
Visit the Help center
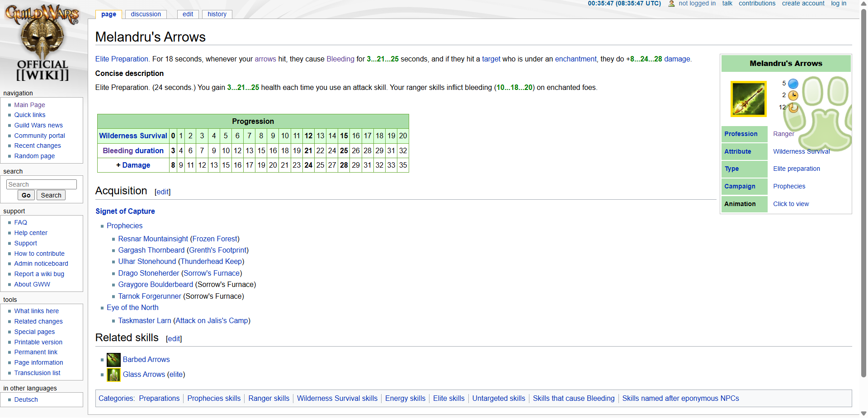tap(31, 233)
